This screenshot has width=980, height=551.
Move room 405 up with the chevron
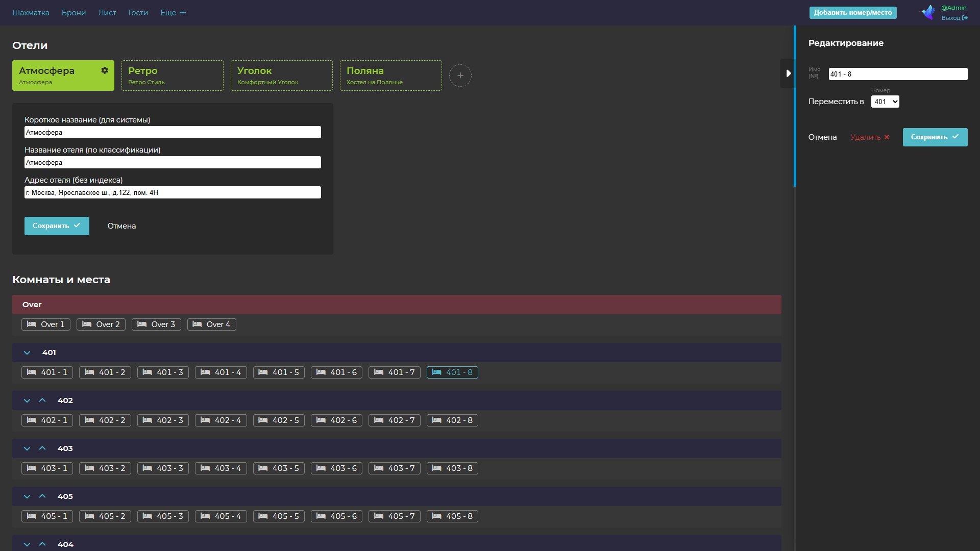tap(42, 496)
